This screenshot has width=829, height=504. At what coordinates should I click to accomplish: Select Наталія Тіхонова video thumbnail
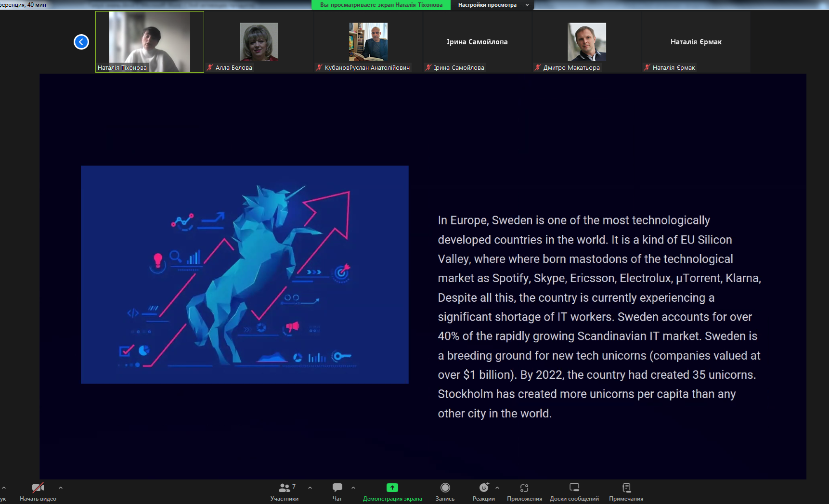(150, 42)
